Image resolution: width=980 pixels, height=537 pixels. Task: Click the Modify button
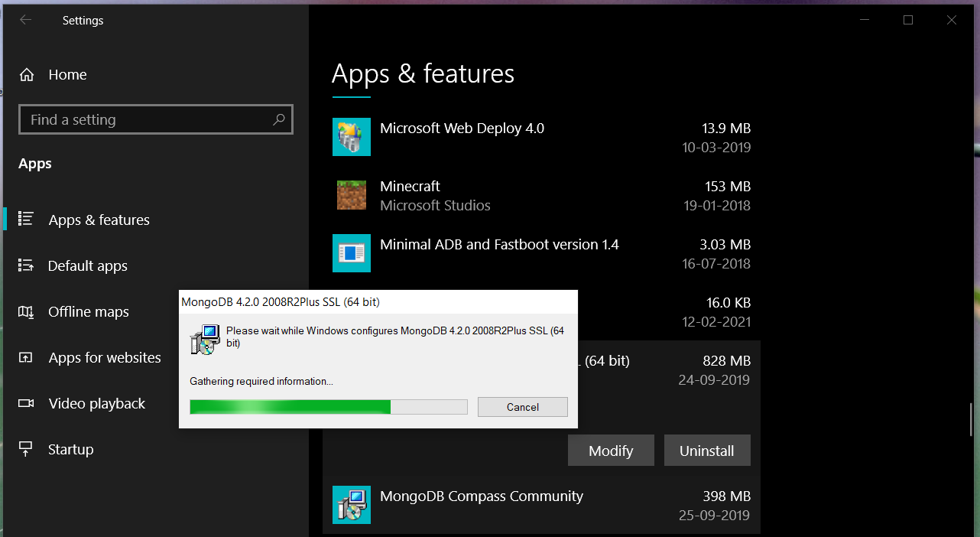(x=611, y=451)
